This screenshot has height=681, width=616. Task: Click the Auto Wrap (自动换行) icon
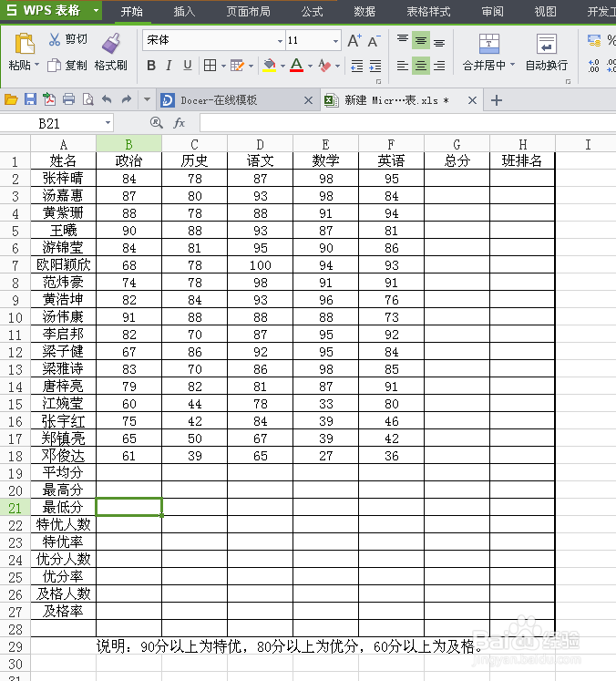546,44
